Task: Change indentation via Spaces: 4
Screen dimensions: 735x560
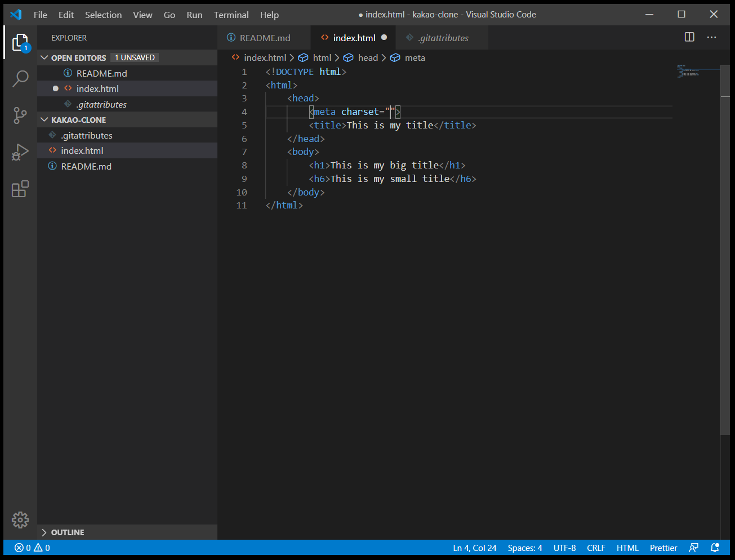Action: pyautogui.click(x=525, y=548)
